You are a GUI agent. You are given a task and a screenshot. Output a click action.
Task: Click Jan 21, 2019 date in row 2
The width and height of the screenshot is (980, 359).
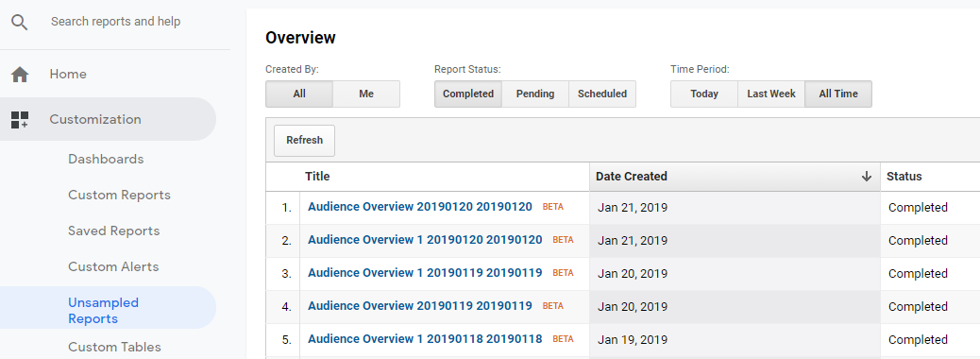click(633, 241)
